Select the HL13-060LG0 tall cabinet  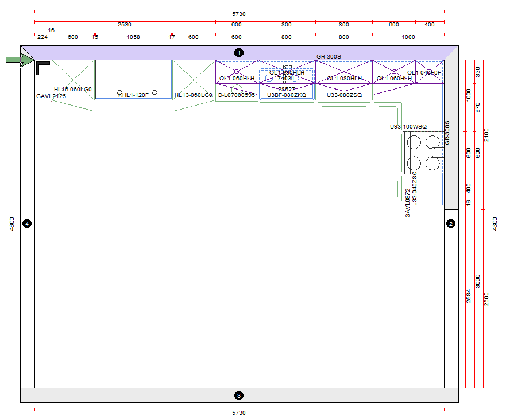[x=194, y=79]
